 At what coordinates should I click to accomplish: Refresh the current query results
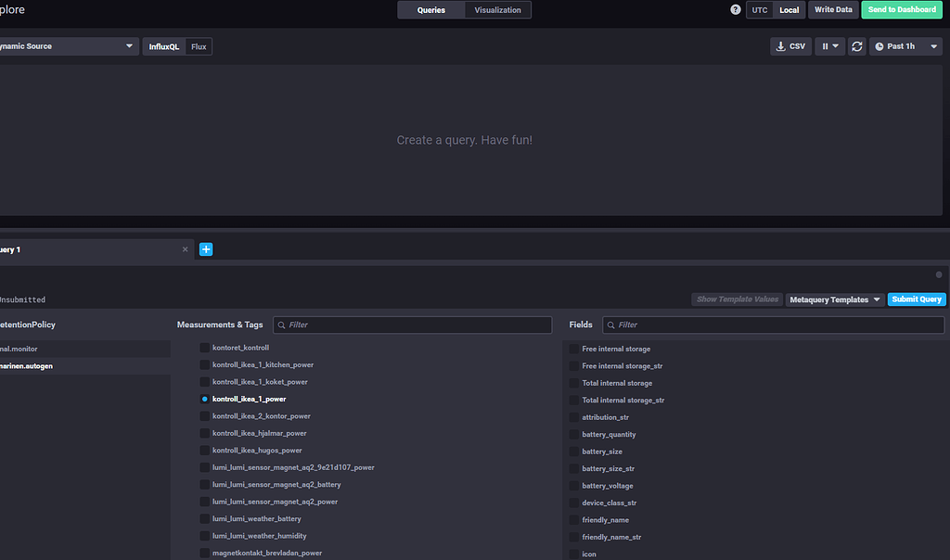[x=856, y=45]
